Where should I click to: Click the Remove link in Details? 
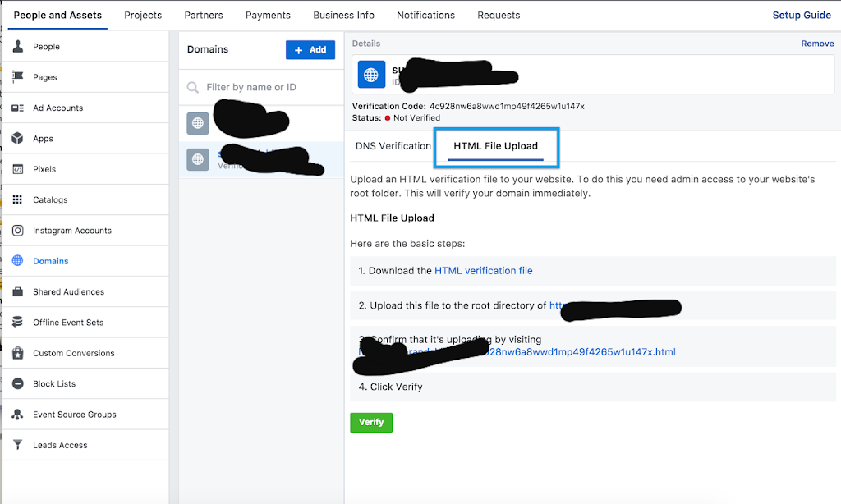[x=817, y=44]
